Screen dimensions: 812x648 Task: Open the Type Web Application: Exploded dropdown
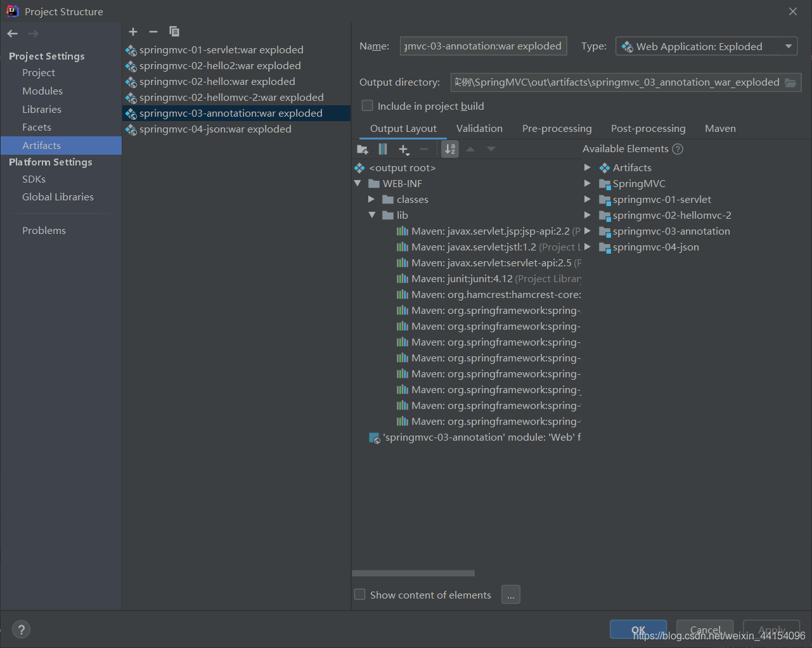[x=706, y=46]
